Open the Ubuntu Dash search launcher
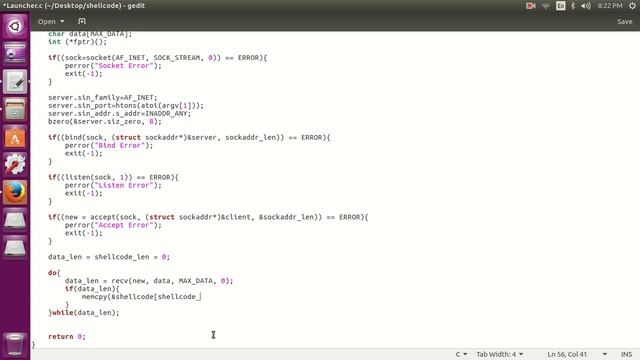This screenshot has width=640, height=360. 15,27
